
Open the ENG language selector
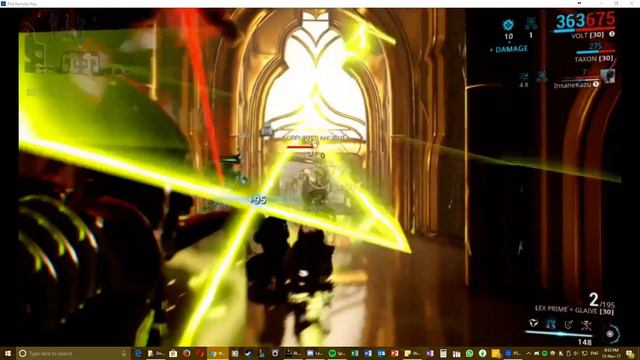point(594,353)
